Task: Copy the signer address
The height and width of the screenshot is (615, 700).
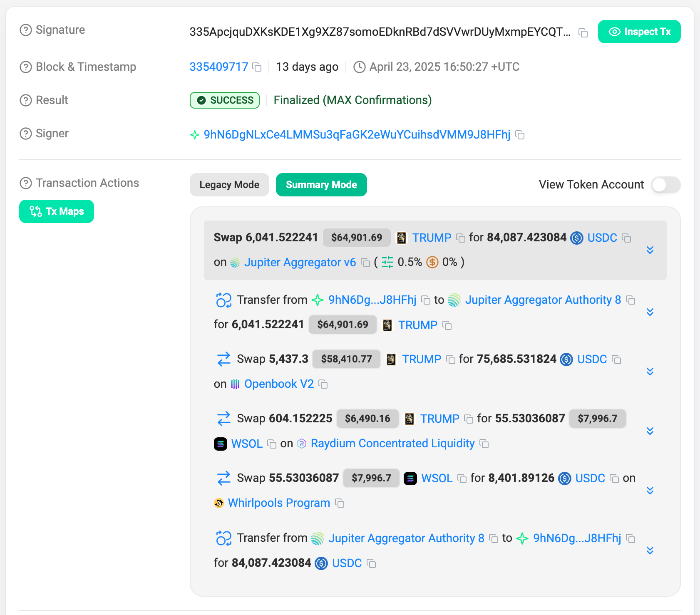Action: [x=520, y=135]
